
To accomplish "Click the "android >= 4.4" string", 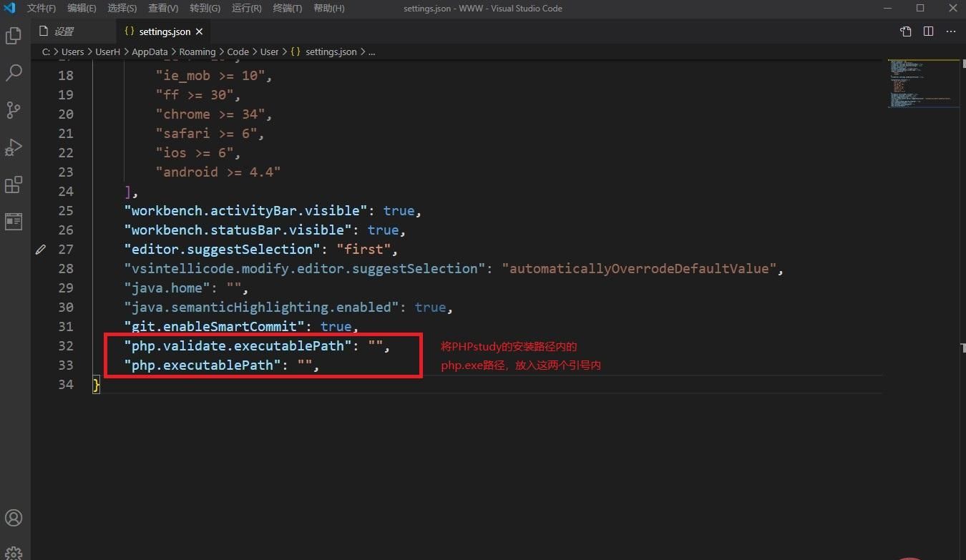I will coord(218,172).
